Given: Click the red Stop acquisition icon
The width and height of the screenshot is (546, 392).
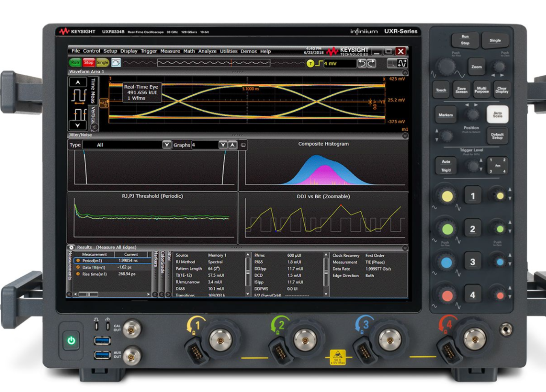Looking at the screenshot, I should [89, 63].
